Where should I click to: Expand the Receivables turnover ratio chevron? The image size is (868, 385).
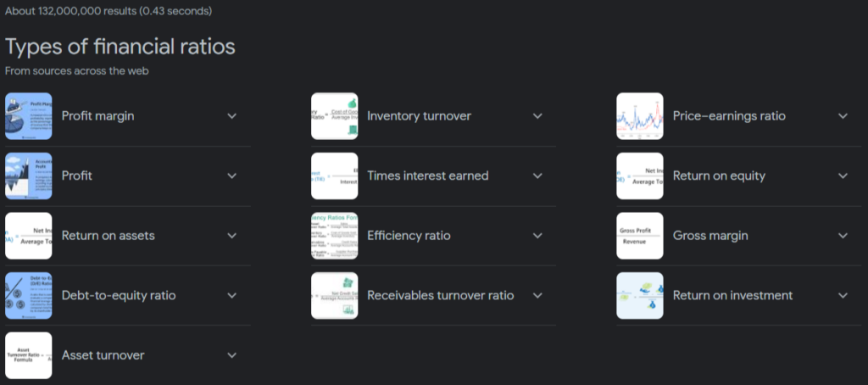537,295
